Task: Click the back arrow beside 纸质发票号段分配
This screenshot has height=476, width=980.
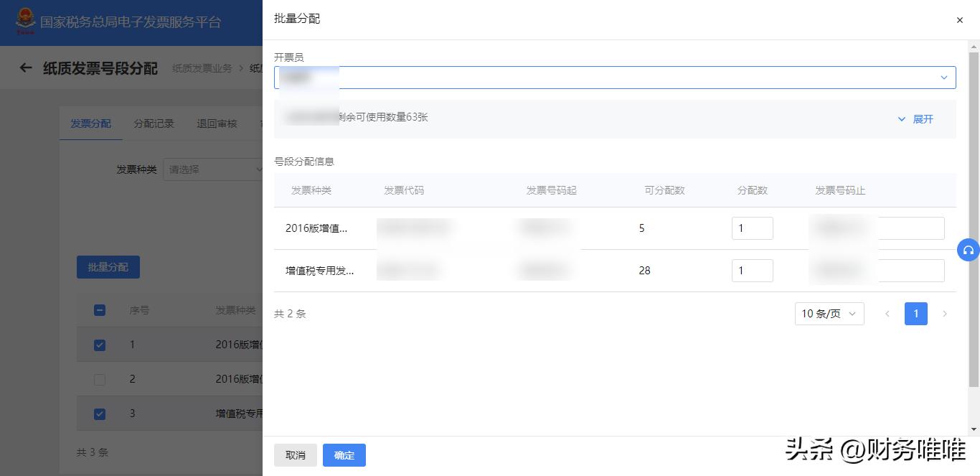Action: point(26,67)
